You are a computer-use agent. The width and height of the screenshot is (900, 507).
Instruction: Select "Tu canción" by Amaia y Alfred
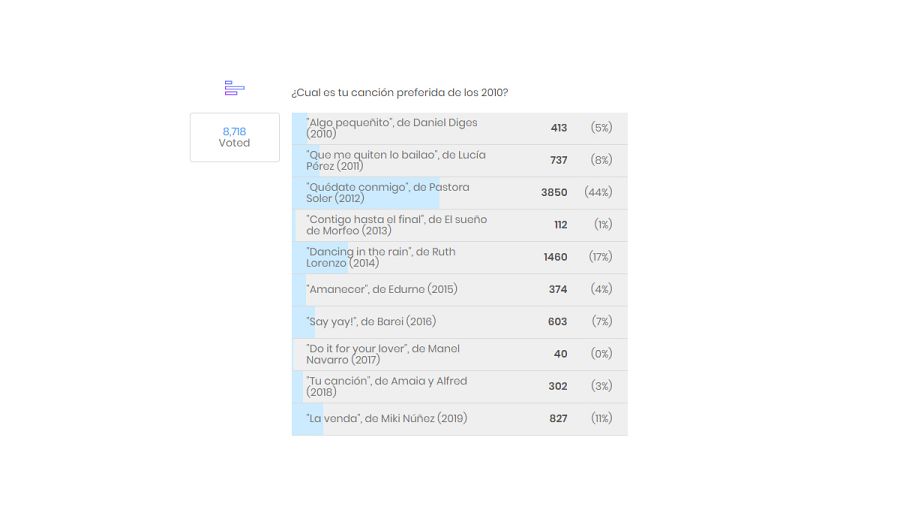pos(387,386)
